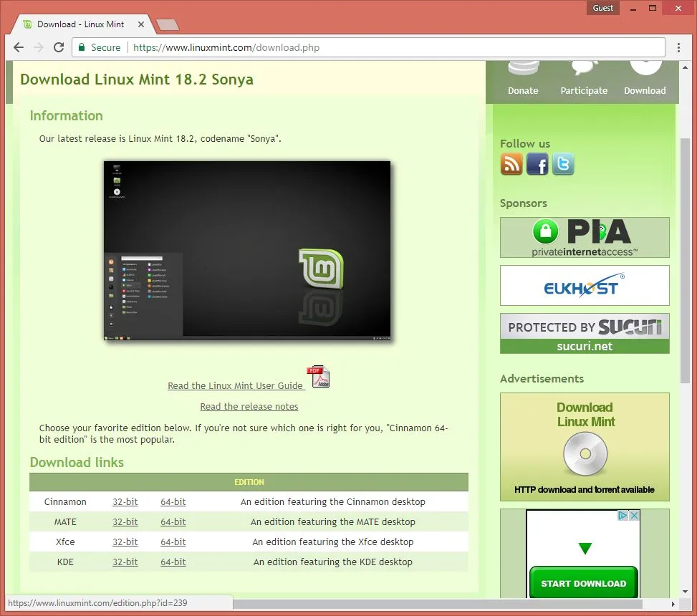Screen dimensions: 697x616
Task: Maximize the Chrome window
Action: coord(652,8)
